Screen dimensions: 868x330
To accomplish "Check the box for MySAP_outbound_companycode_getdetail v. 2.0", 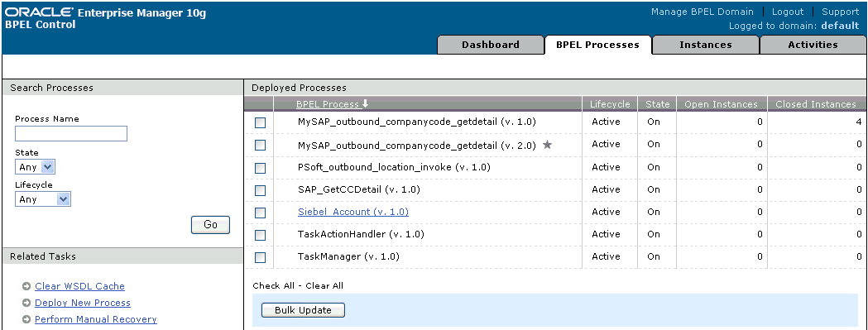I will tap(260, 145).
